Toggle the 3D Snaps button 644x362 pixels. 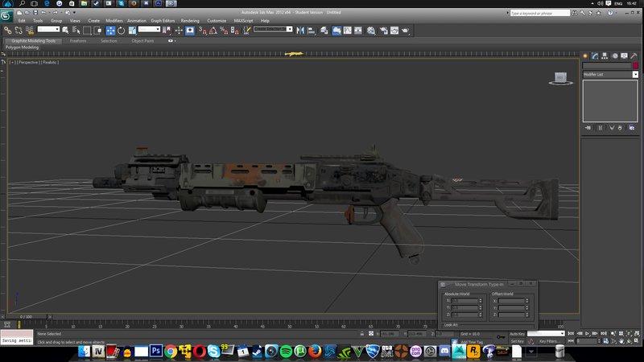coord(203,30)
